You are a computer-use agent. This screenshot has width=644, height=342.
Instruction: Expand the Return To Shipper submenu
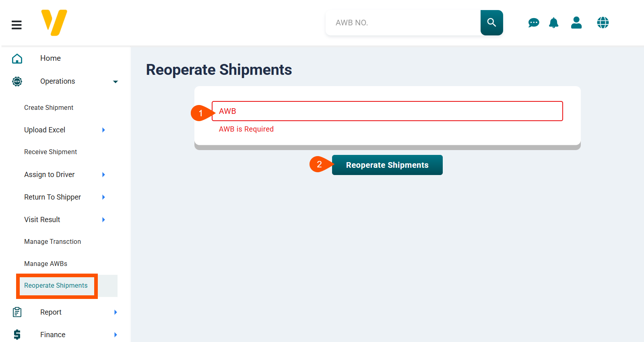103,197
